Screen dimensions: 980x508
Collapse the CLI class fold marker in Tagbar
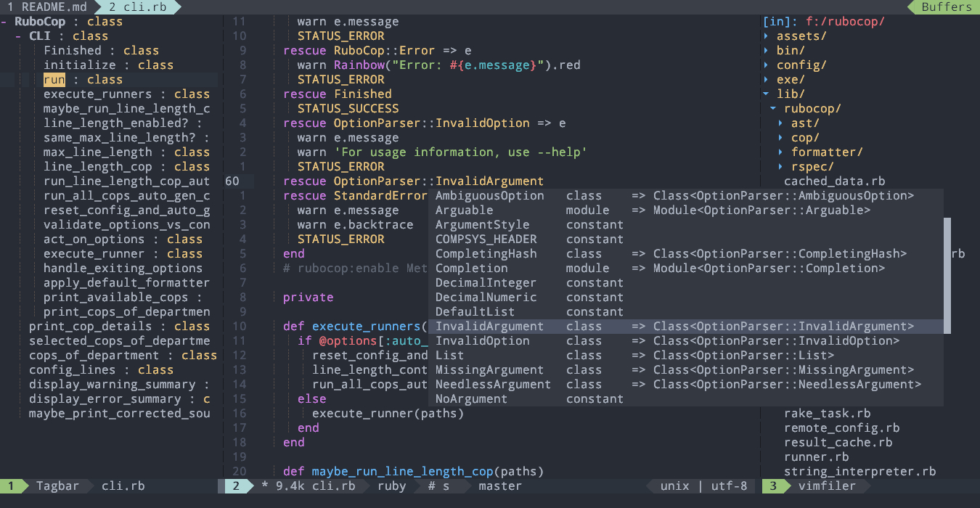[x=19, y=36]
